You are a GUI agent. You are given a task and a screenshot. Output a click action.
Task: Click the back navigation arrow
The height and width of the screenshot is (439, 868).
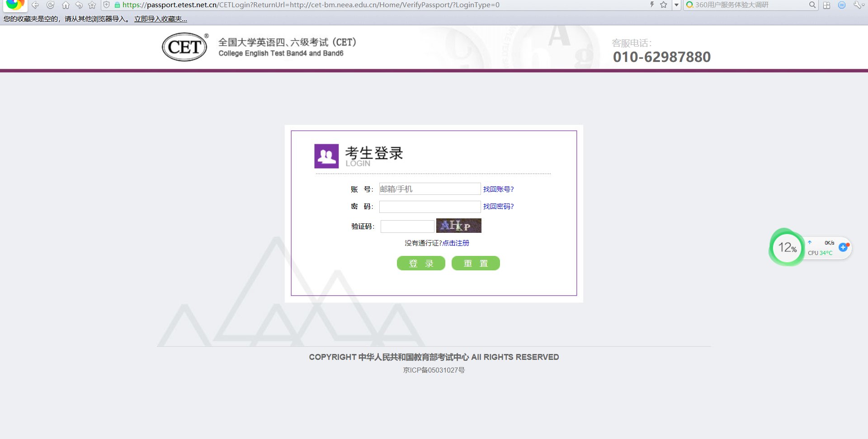pyautogui.click(x=36, y=5)
